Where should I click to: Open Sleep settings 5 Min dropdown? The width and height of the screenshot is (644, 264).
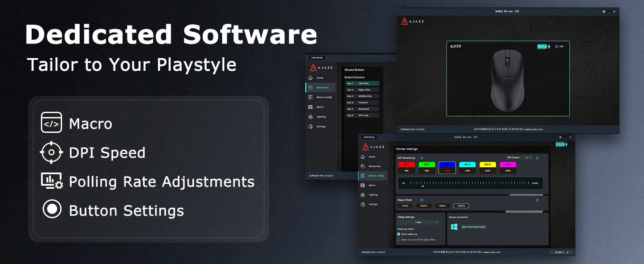click(418, 222)
